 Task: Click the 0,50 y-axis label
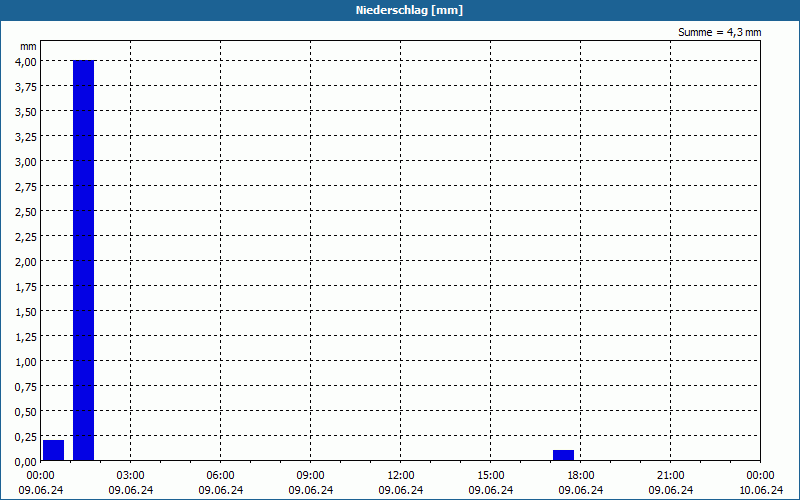[x=26, y=412]
